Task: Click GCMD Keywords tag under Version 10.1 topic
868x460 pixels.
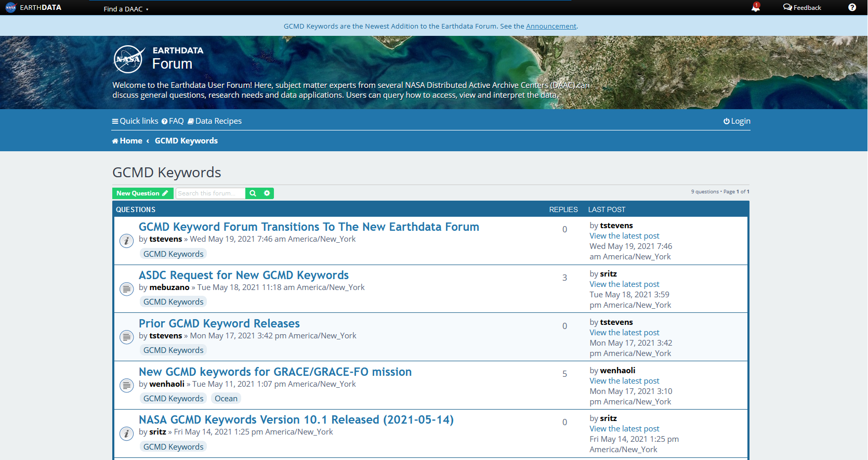Action: 174,447
